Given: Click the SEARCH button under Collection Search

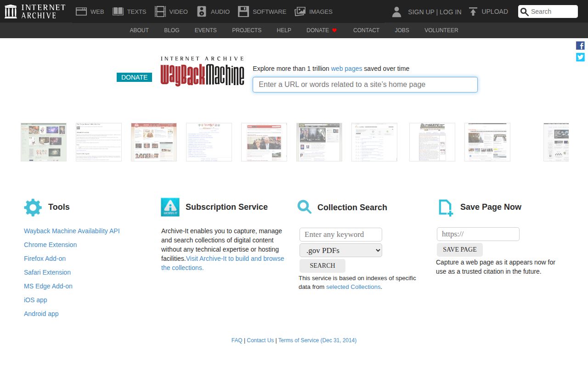Looking at the screenshot, I should 322,265.
